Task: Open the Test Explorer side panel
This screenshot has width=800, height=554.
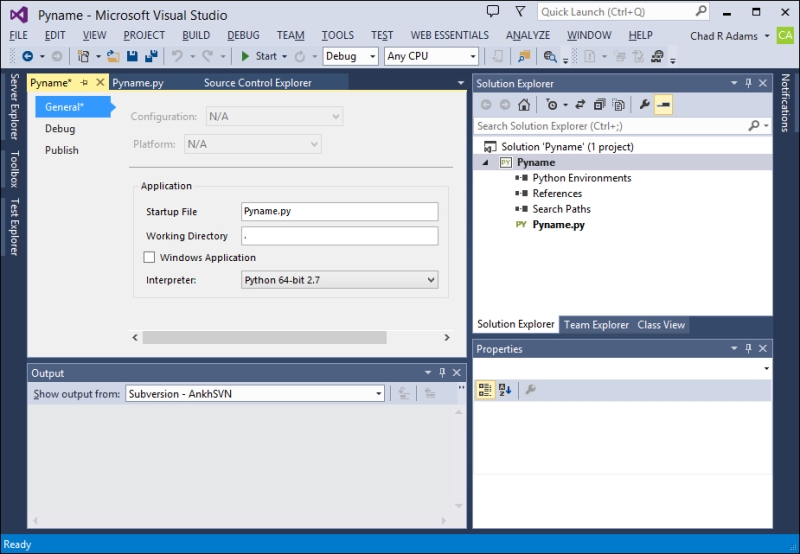Action: [x=14, y=226]
